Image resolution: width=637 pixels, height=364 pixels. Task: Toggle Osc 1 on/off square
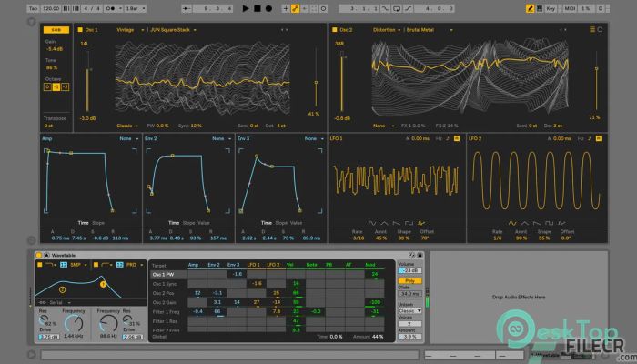[x=80, y=30]
